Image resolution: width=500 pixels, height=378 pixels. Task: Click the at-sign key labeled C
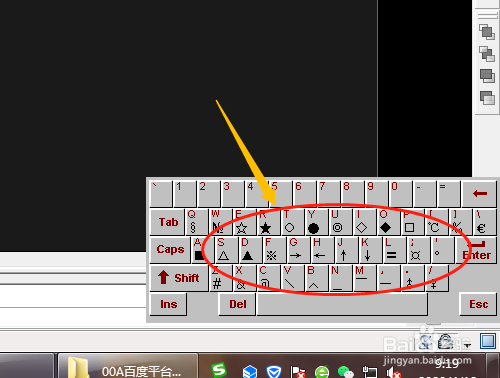[268, 278]
